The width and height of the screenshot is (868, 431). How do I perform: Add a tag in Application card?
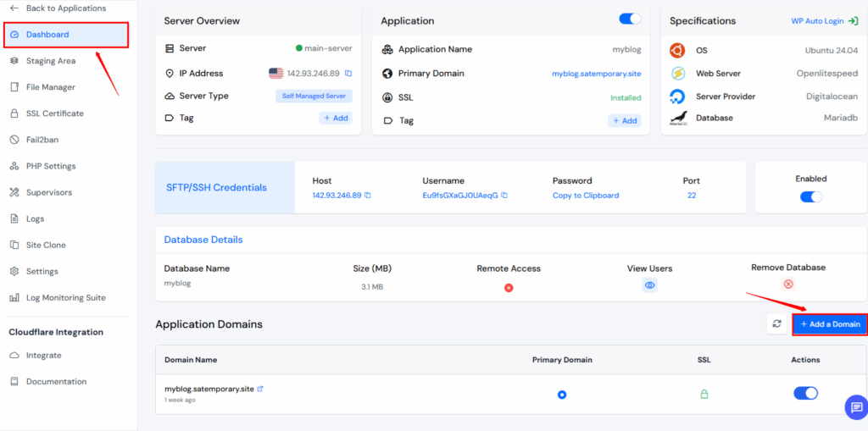pos(625,120)
